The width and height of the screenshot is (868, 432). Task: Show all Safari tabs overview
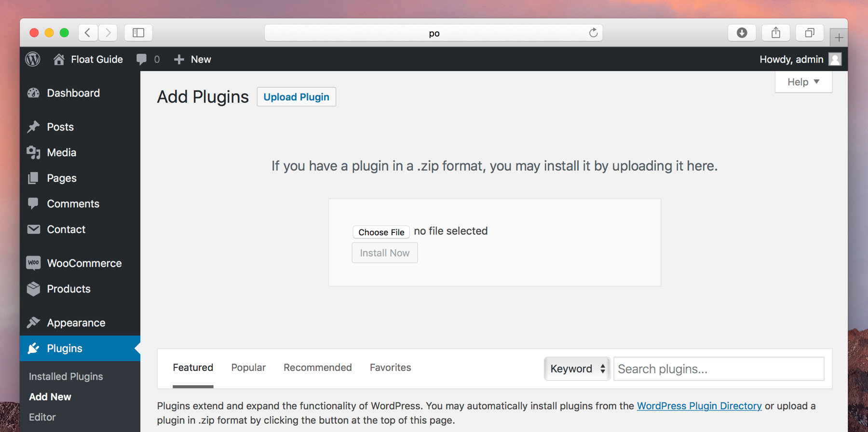[x=810, y=32]
